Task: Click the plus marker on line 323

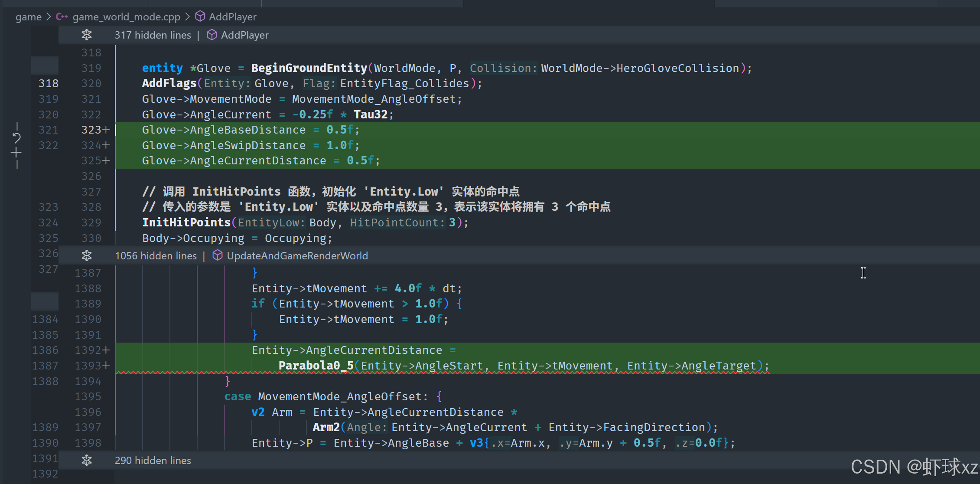Action: pos(106,130)
